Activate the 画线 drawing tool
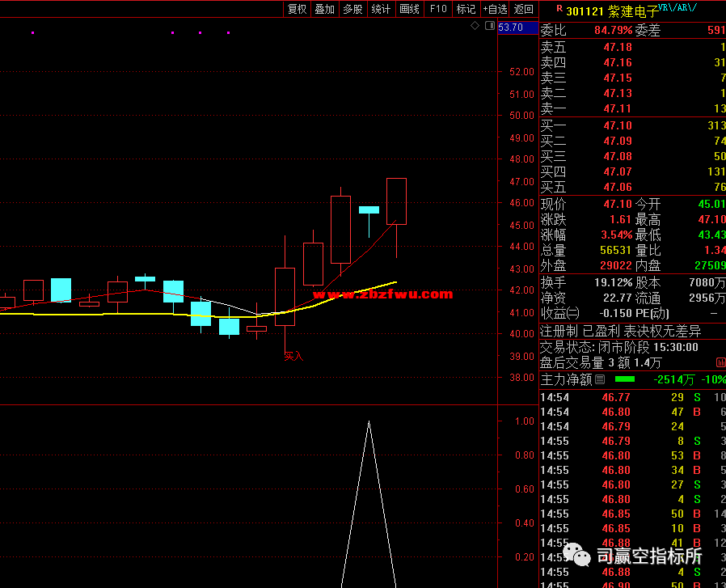 pyautogui.click(x=409, y=9)
